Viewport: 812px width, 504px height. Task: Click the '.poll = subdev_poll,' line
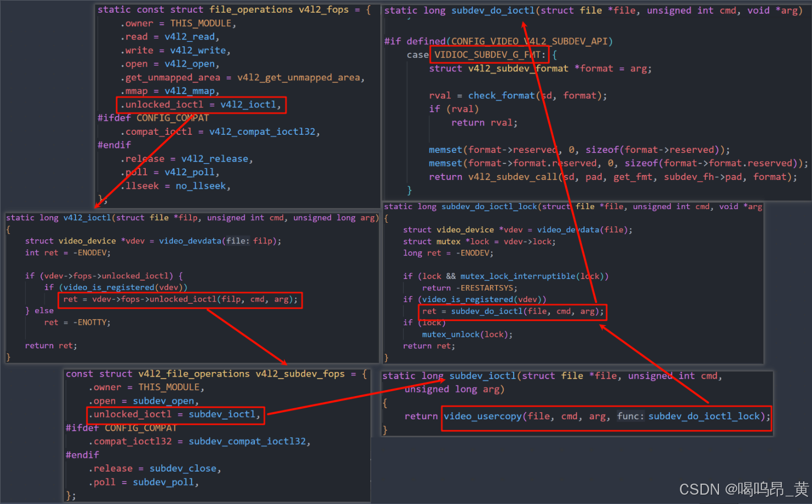144,482
